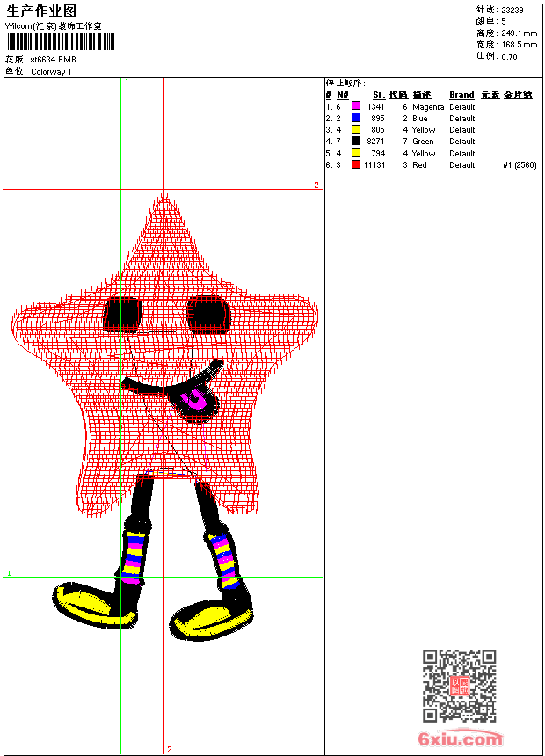This screenshot has height=756, width=545.
Task: Click the Default brand in the Magenta row
Action: point(462,107)
